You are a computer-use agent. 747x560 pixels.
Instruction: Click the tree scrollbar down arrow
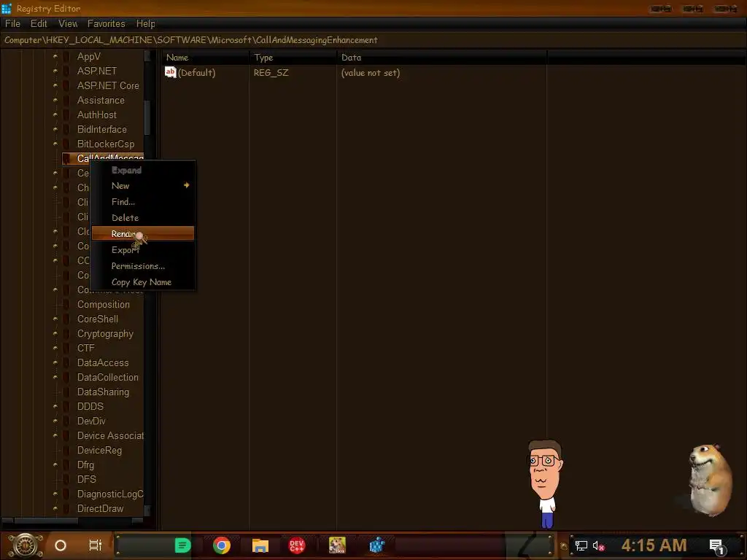(x=147, y=510)
